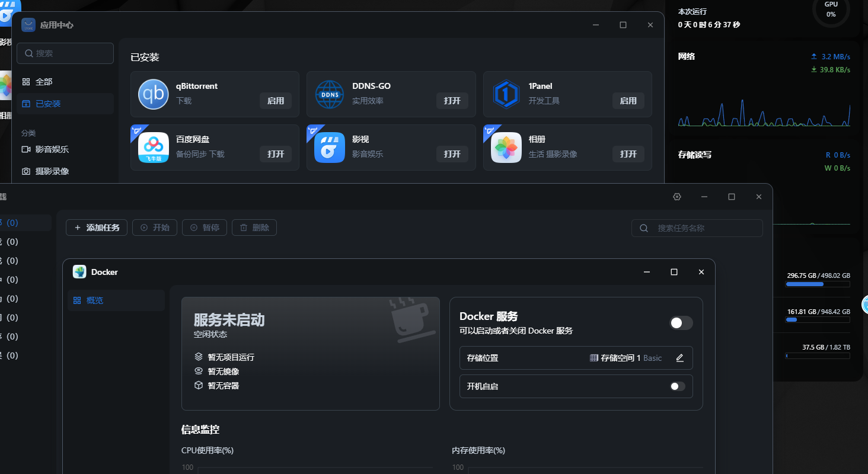Screen dimensions: 868x474
Task: Select the 概览 tab in Docker
Action: click(116, 300)
